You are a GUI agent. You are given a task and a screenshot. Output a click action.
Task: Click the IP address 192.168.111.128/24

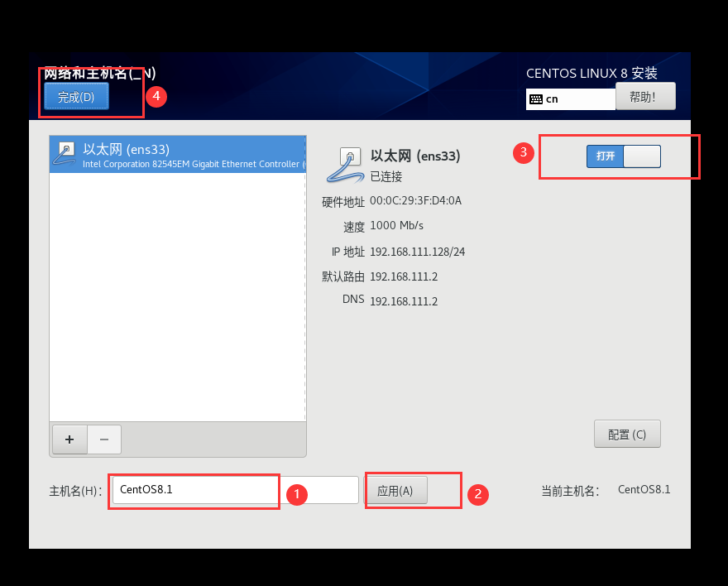coord(418,252)
